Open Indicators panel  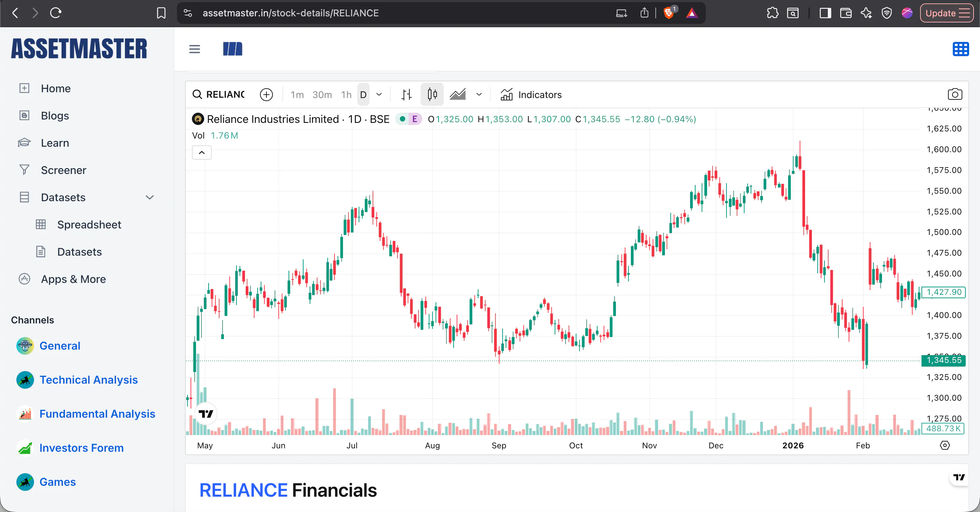click(531, 94)
